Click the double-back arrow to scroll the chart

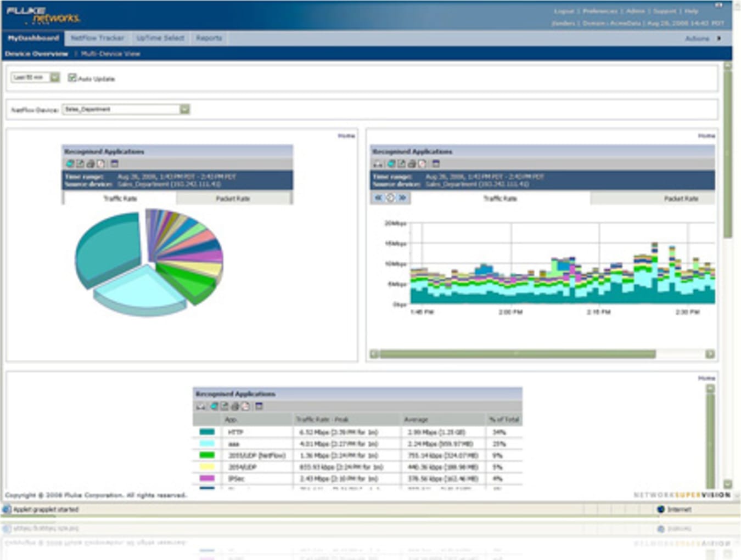379,198
